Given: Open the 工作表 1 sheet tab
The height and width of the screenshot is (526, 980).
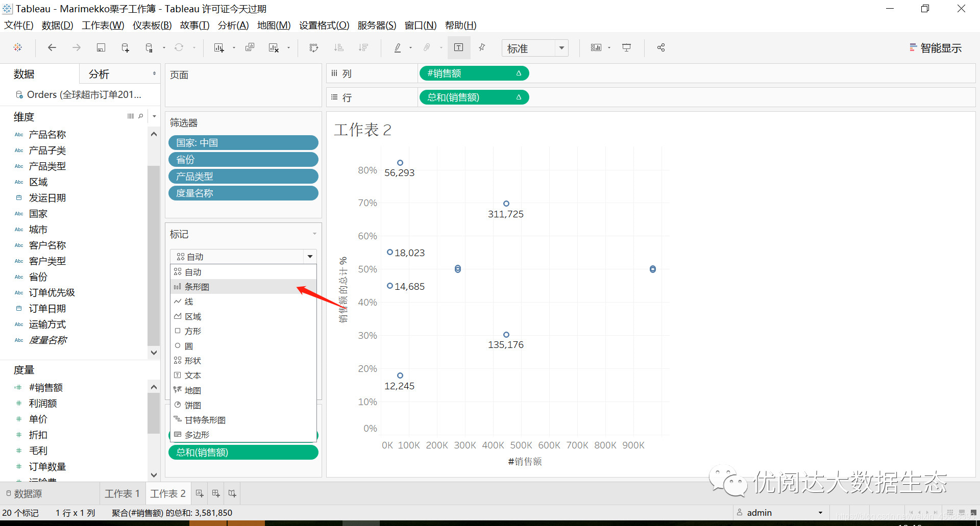Looking at the screenshot, I should click(x=122, y=494).
